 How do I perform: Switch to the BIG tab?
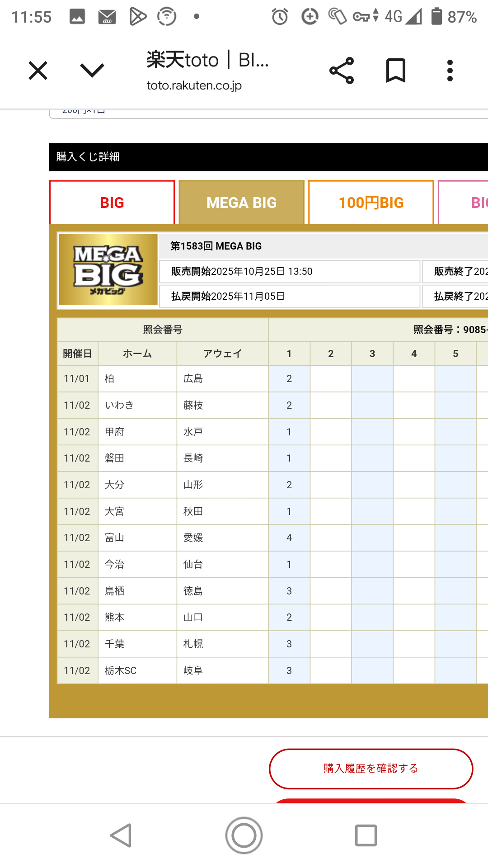pos(112,203)
